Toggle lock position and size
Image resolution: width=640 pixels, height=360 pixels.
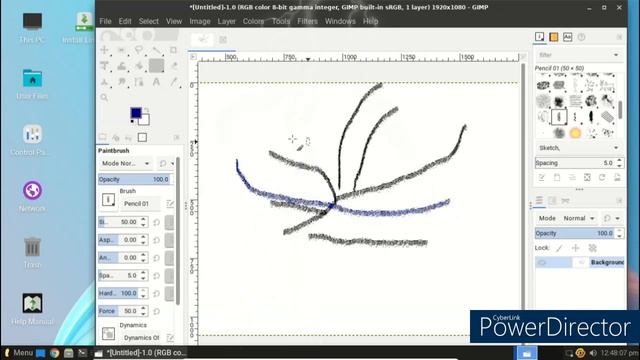[x=576, y=248]
